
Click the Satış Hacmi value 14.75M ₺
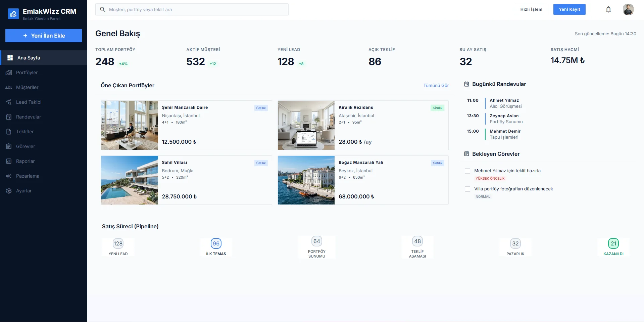click(x=567, y=60)
